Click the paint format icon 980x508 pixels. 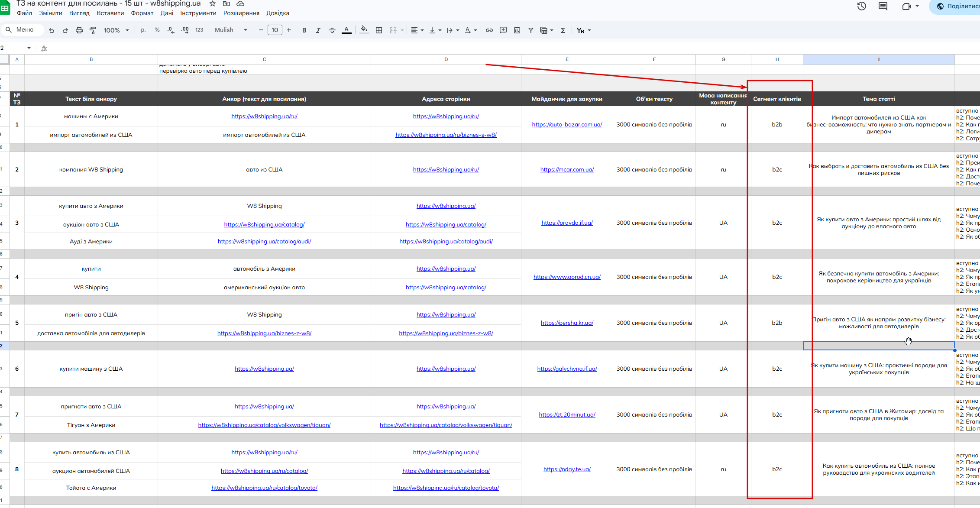click(93, 30)
